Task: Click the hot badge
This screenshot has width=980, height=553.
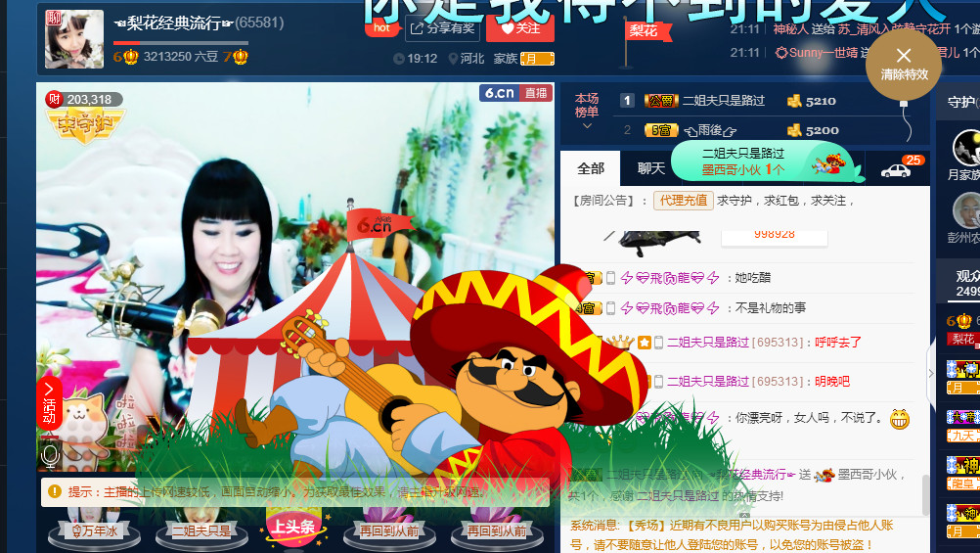Action: (x=381, y=28)
